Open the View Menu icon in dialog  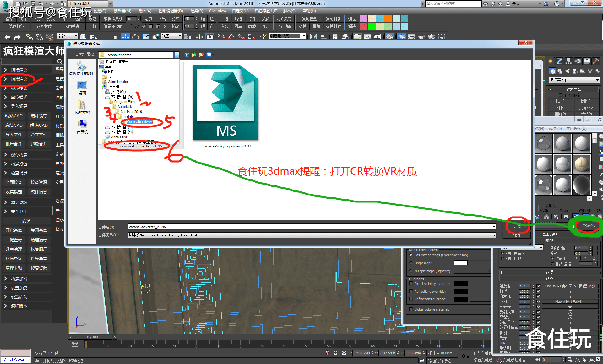[209, 55]
